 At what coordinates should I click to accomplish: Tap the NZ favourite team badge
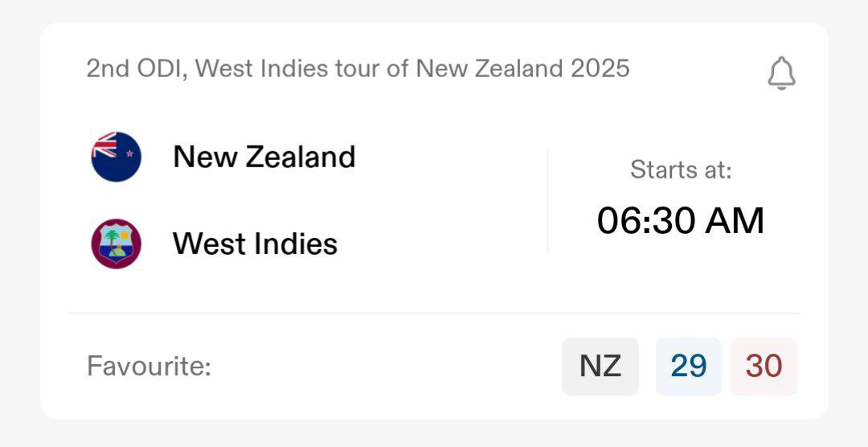click(x=600, y=367)
